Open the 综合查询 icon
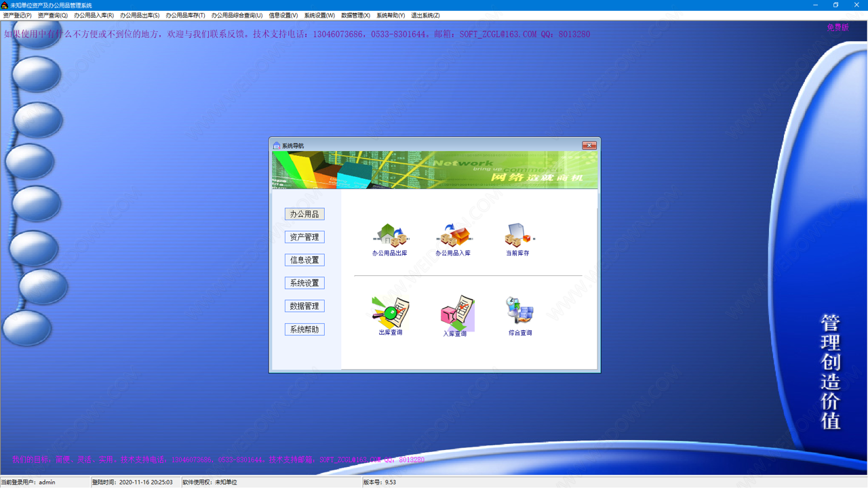This screenshot has height=488, width=868. (520, 316)
